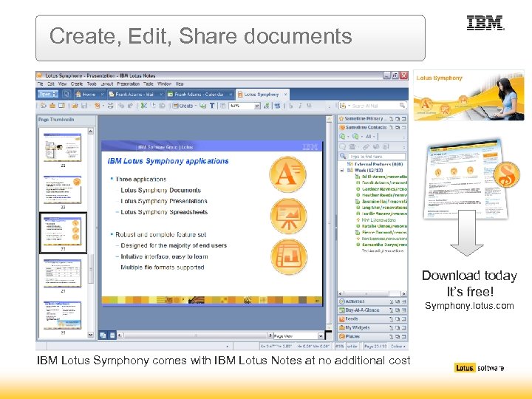
Task: Toggle italic formatting
Action: 300,106
